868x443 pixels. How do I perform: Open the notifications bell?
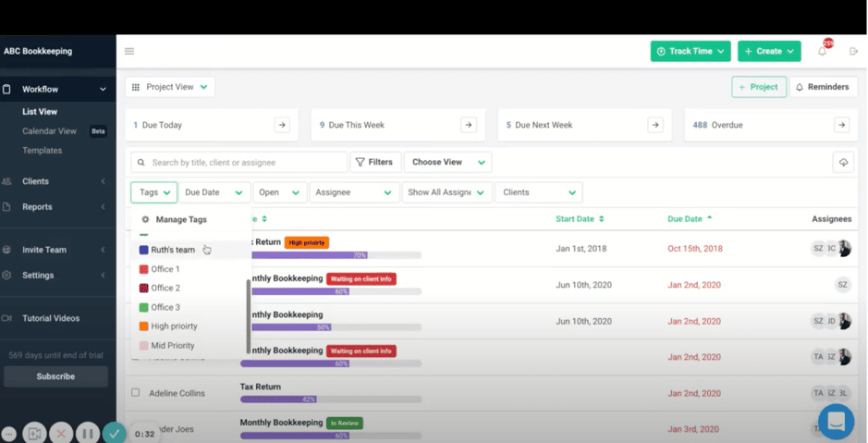[822, 51]
